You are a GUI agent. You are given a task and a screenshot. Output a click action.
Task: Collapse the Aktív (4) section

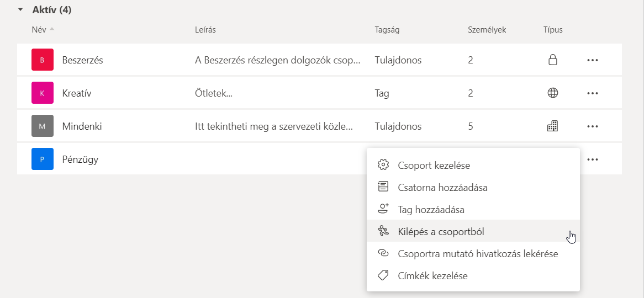(x=20, y=10)
